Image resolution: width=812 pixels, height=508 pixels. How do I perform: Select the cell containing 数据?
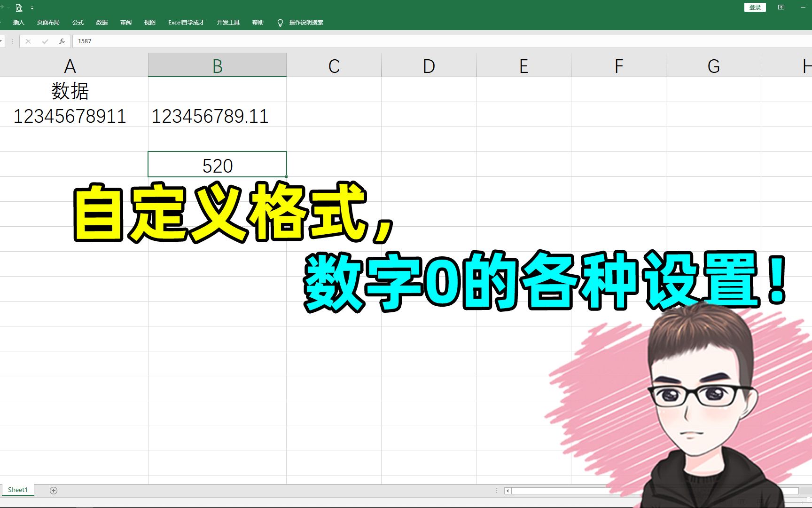pos(74,90)
